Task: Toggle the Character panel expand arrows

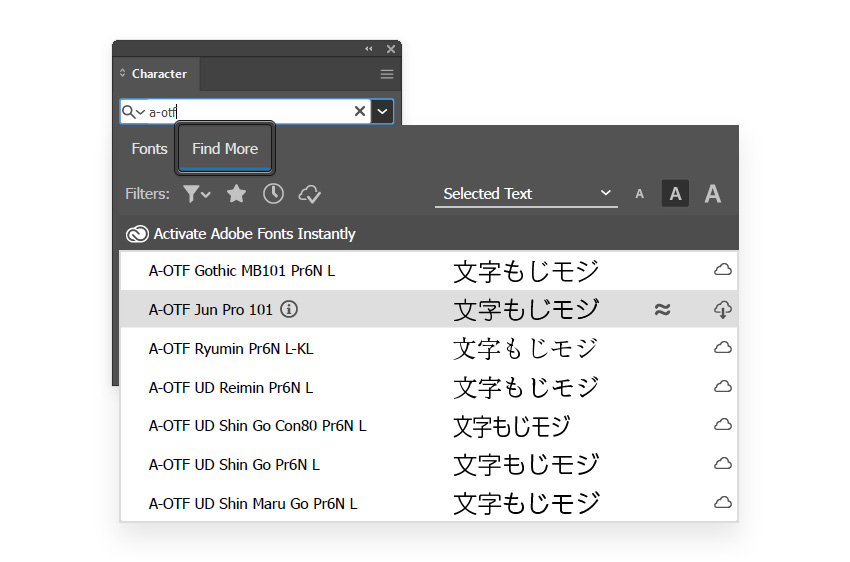Action: (123, 73)
